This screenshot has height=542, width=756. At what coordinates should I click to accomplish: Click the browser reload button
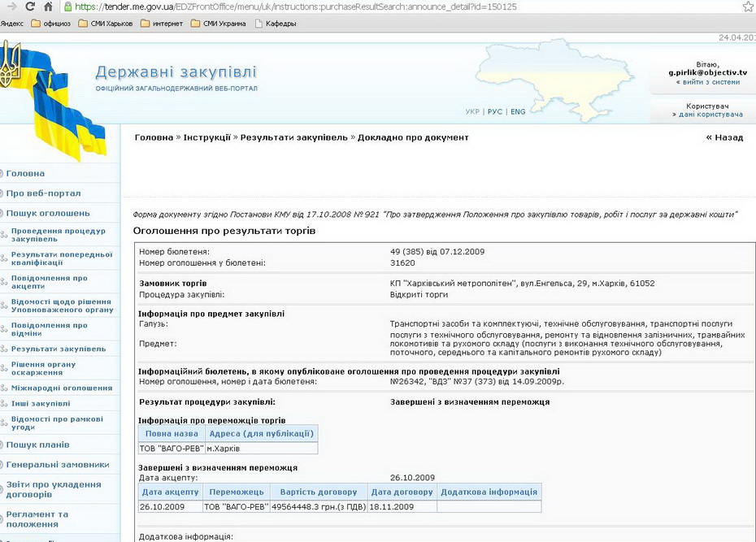[29, 7]
